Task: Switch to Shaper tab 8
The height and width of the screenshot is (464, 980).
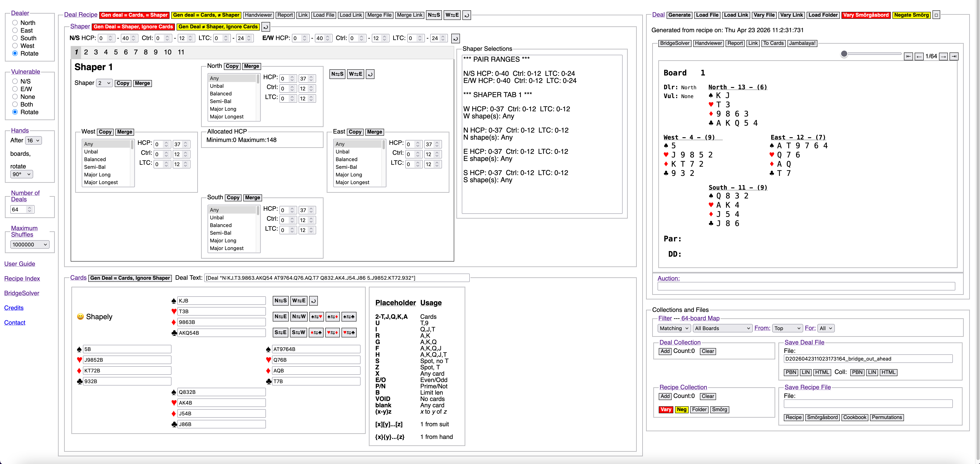Action: [146, 52]
